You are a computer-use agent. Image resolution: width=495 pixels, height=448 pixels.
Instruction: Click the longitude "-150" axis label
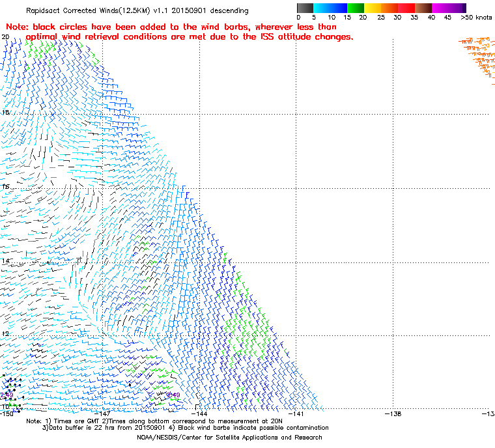pos(7,414)
